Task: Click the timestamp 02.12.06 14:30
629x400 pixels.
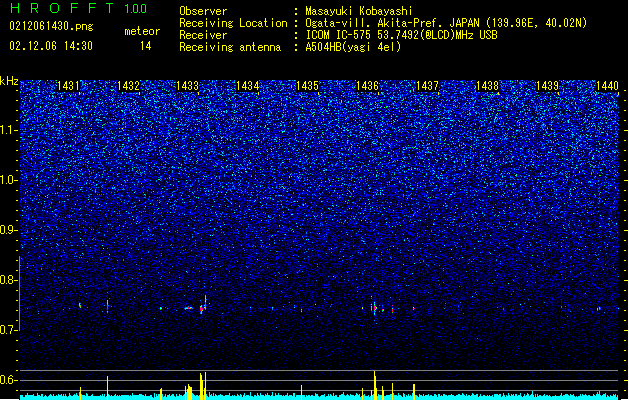Action: coord(51,46)
